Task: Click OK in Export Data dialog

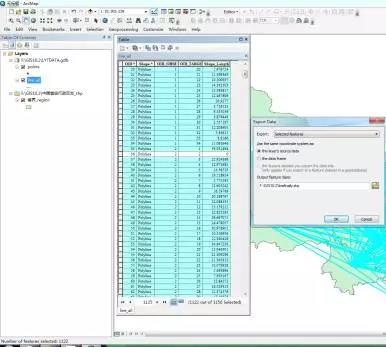Action: click(336, 219)
